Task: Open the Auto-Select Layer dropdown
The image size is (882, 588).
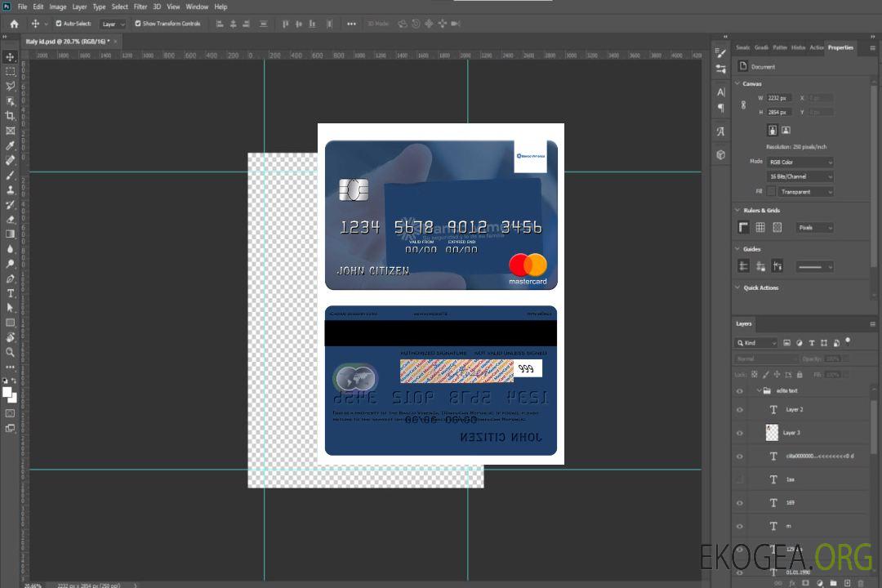Action: tap(113, 24)
